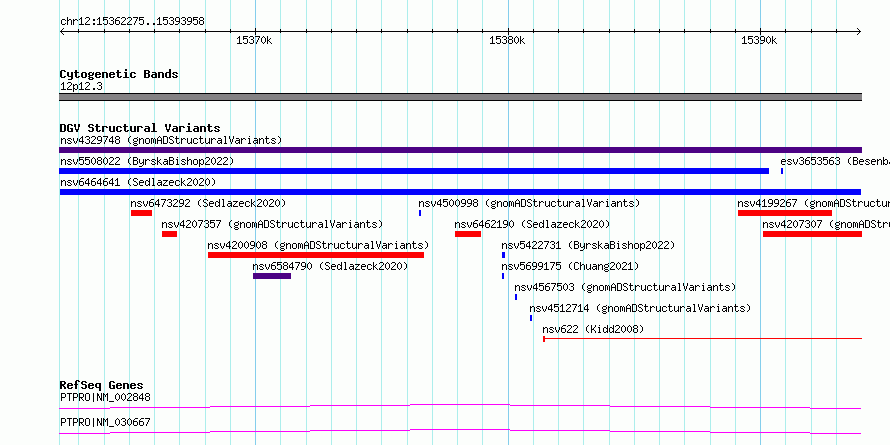Open nsv5699175 (Chuang2021) label
Image resolution: width=890 pixels, height=445 pixels.
[x=570, y=266]
